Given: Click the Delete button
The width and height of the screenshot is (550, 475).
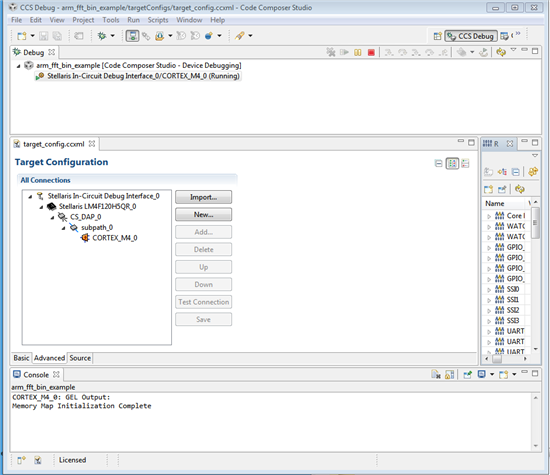Looking at the screenshot, I should point(203,249).
